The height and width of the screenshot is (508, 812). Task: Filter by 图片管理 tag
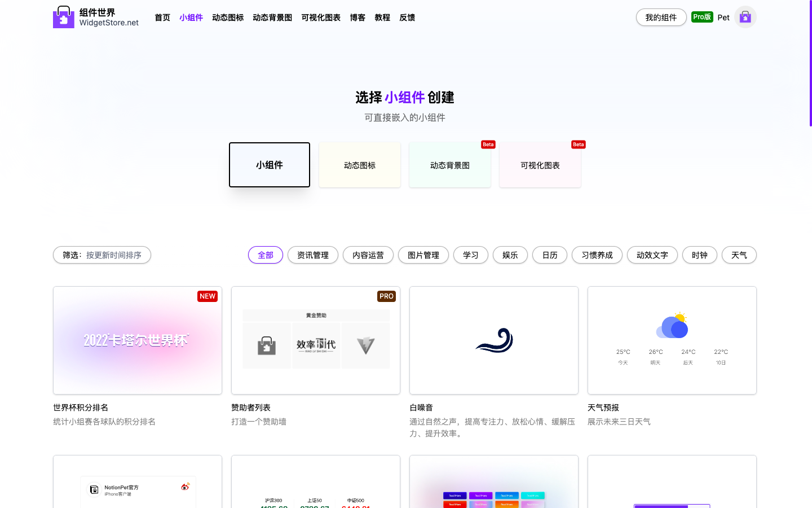click(x=423, y=255)
